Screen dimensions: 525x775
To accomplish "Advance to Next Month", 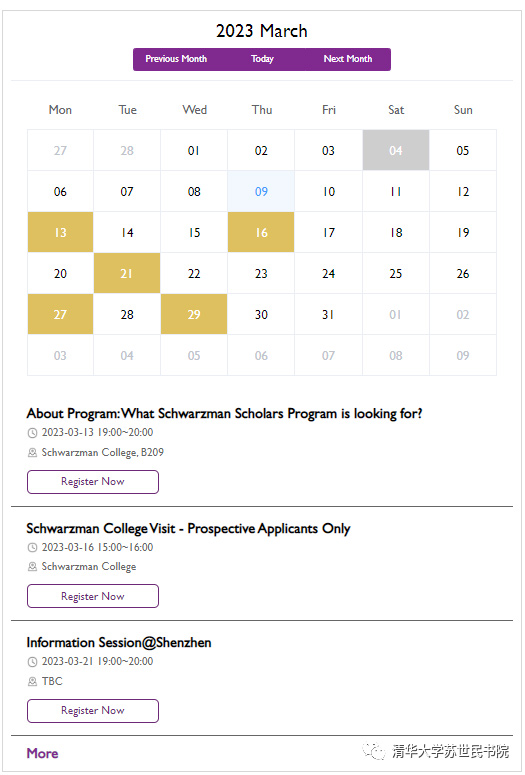I will pos(348,59).
